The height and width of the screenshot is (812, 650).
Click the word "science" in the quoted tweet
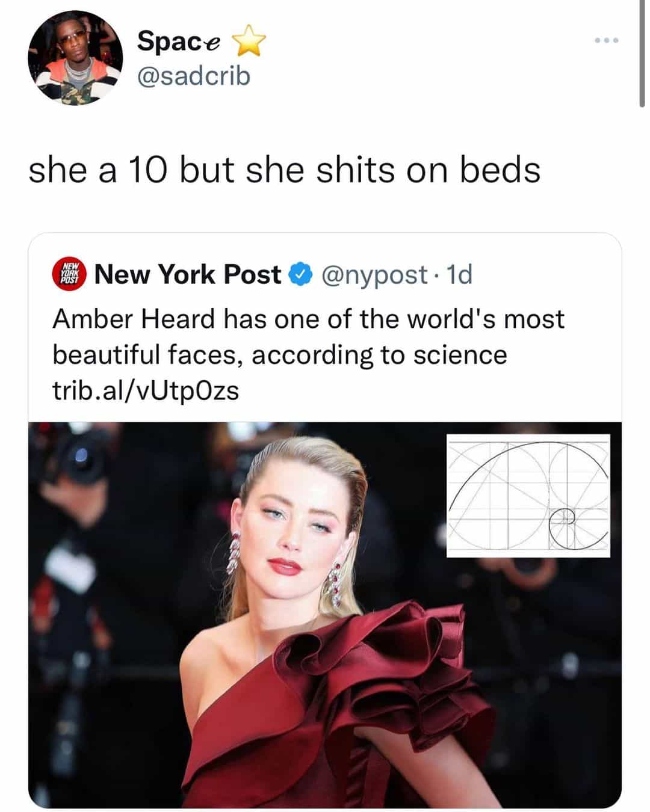point(465,355)
